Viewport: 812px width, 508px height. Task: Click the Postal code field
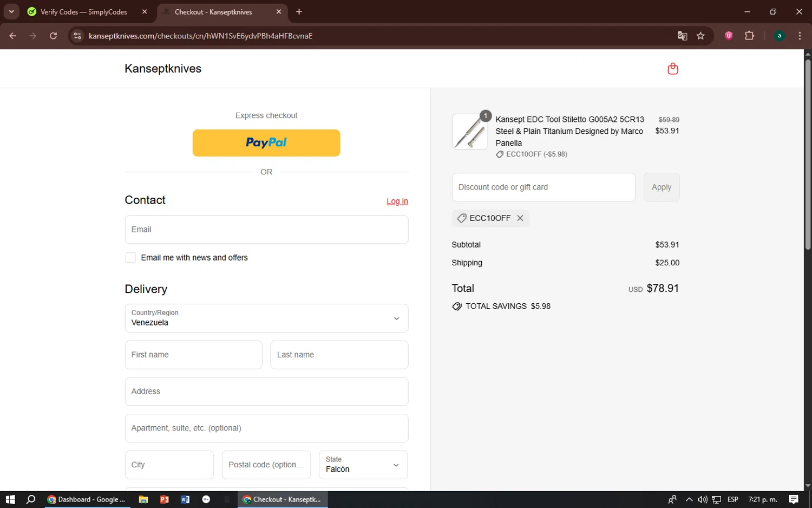[266, 465]
